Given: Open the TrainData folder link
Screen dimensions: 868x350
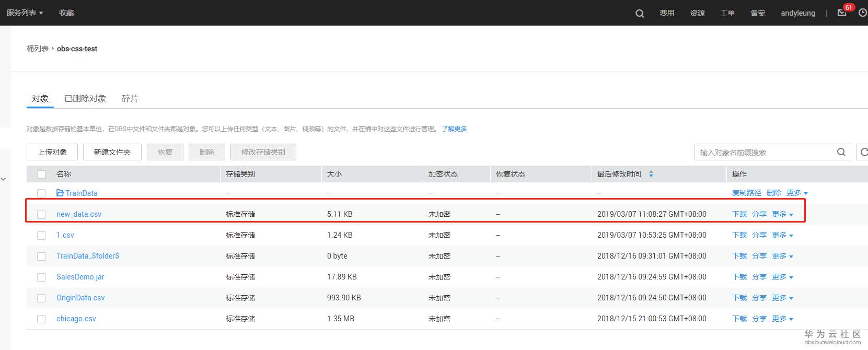Looking at the screenshot, I should click(82, 193).
